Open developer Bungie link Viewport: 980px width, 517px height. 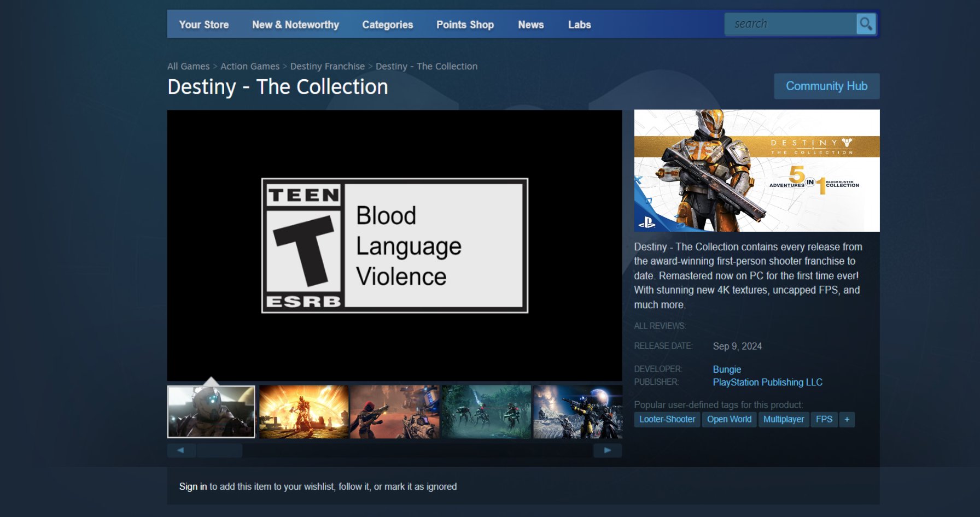(727, 369)
